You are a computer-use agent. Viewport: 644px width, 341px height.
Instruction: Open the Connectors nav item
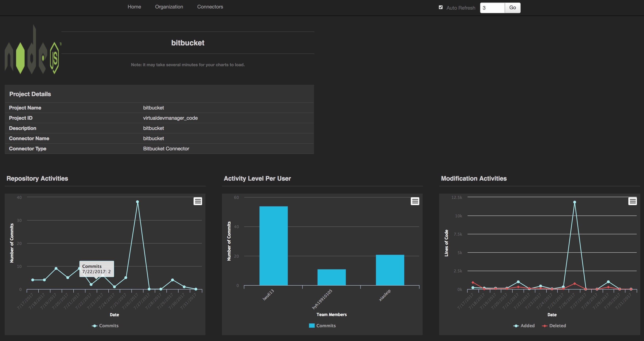pos(210,7)
